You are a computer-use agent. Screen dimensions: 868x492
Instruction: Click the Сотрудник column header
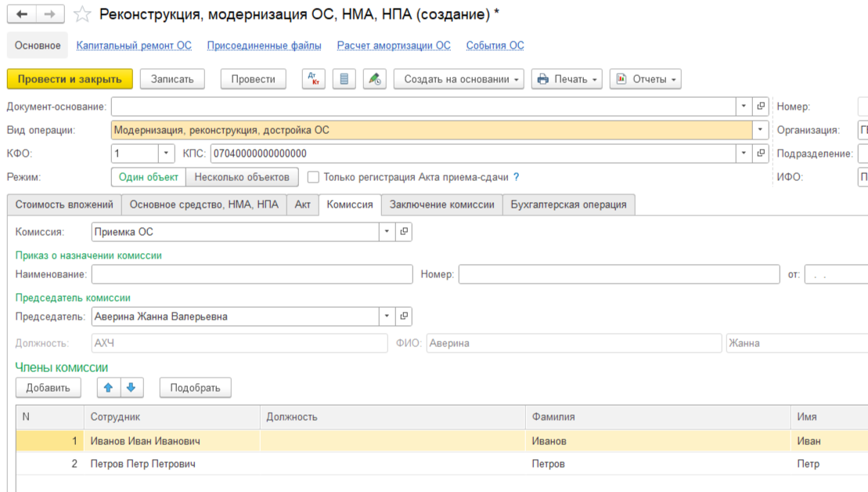coord(171,417)
